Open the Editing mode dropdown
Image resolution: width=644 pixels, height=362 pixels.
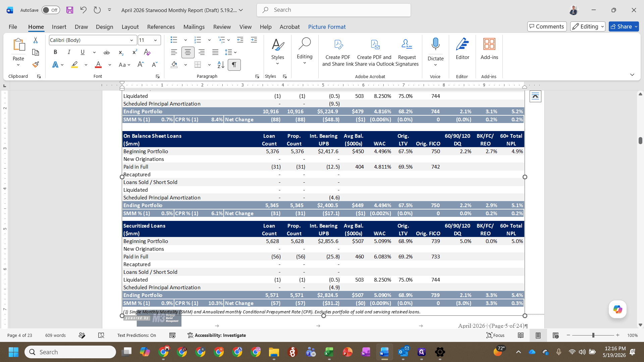[x=588, y=26]
